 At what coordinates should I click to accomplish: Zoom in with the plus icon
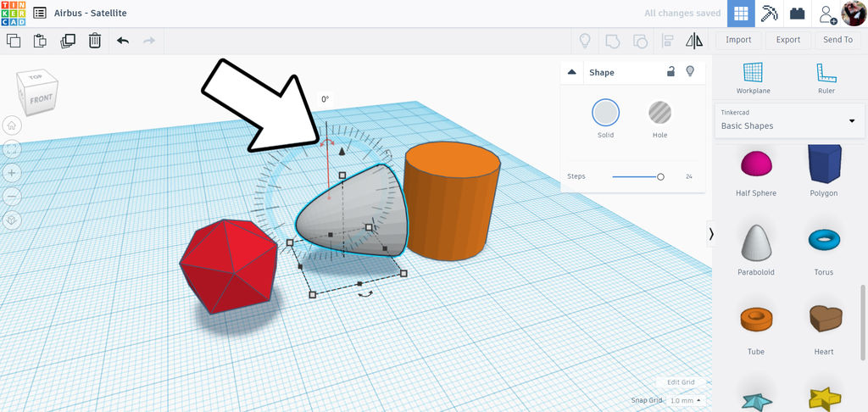12,173
